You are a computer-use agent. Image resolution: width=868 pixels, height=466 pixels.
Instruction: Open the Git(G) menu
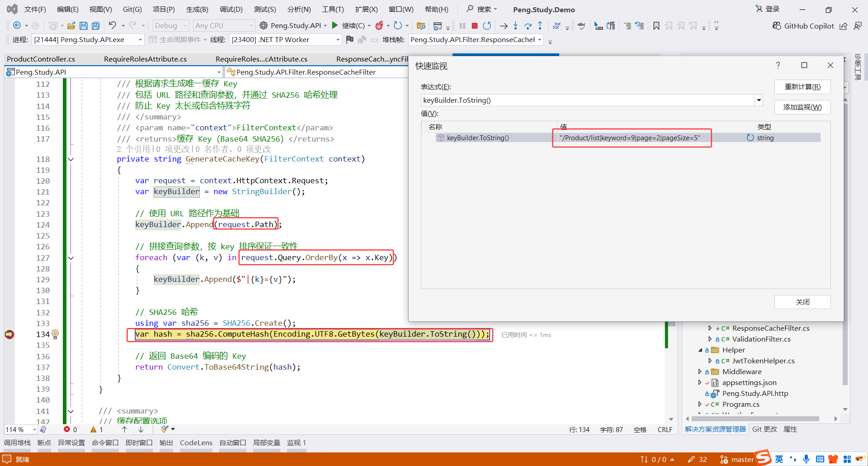[132, 10]
